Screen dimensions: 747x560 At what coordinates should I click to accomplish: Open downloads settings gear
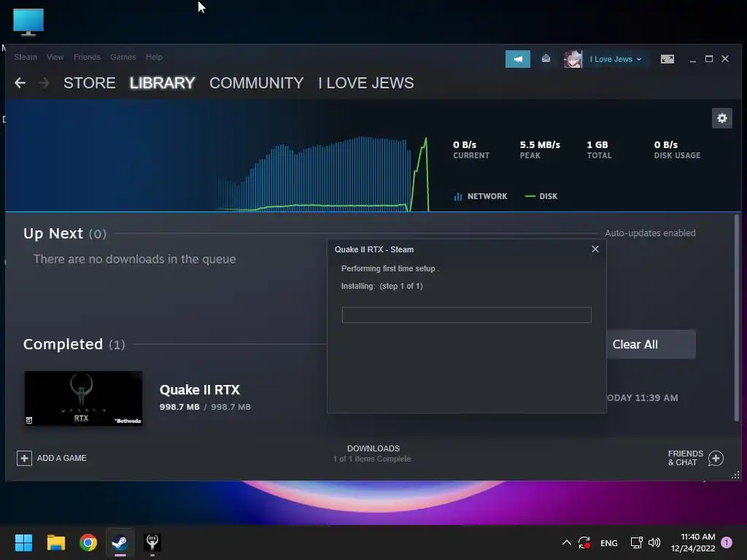(x=721, y=118)
